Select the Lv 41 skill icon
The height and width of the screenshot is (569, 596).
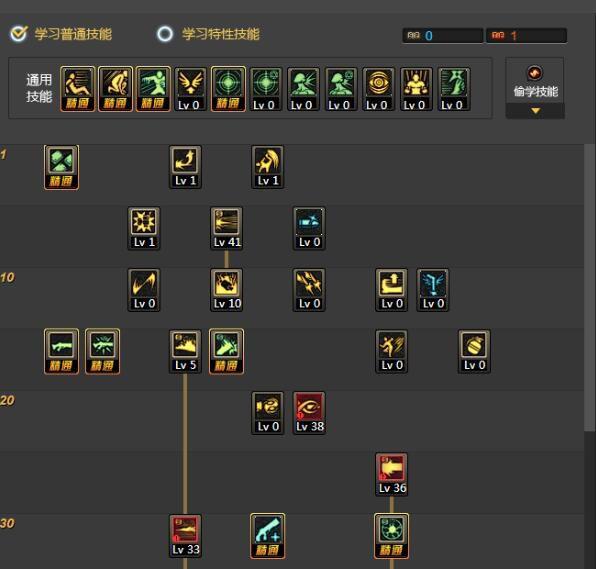(227, 228)
